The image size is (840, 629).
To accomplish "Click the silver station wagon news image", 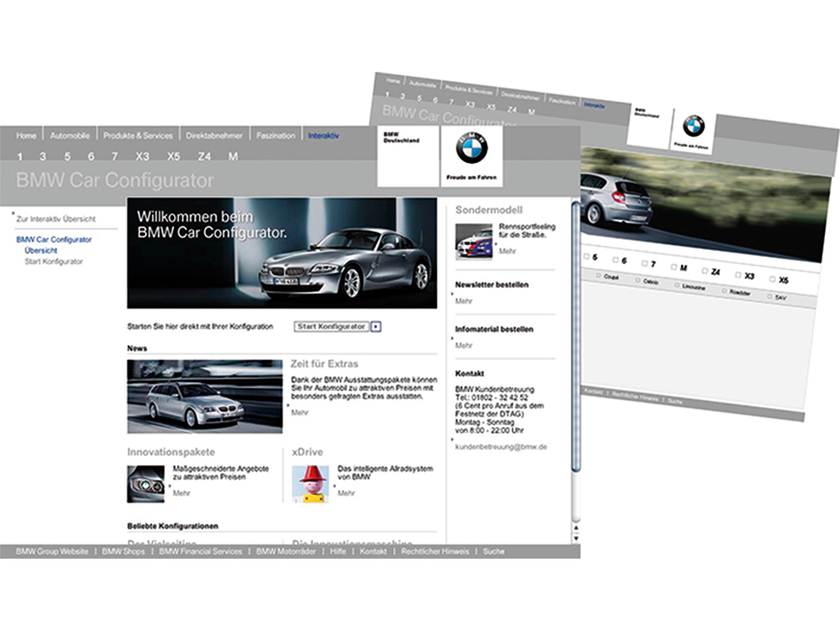I will 204,396.
